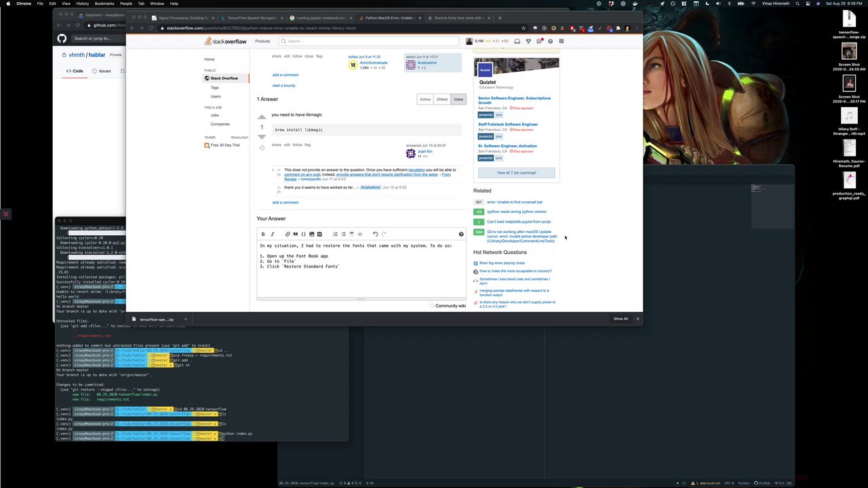Open Jobs in left sidebar
868x488 pixels.
pos(214,115)
